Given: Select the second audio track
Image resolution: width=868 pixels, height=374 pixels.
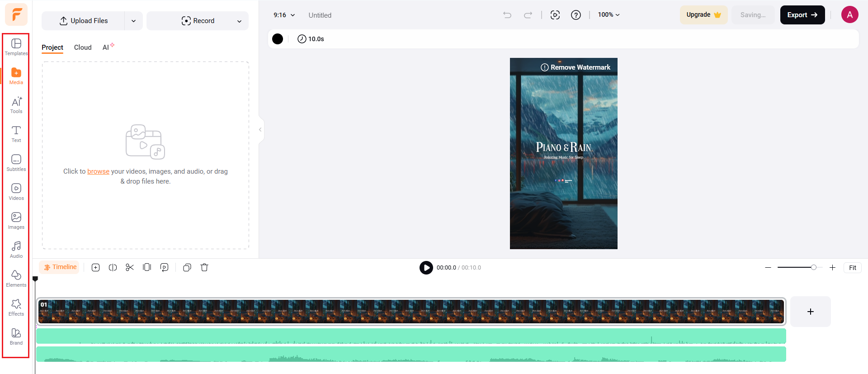Looking at the screenshot, I should 411,354.
